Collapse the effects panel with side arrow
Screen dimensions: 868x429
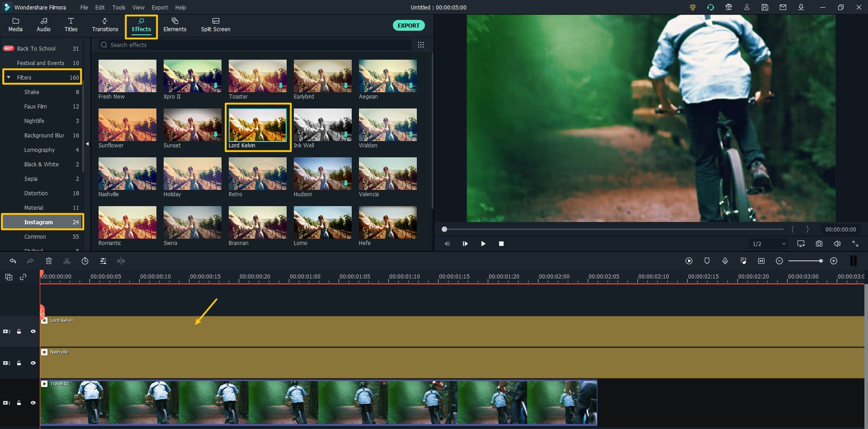tap(87, 144)
